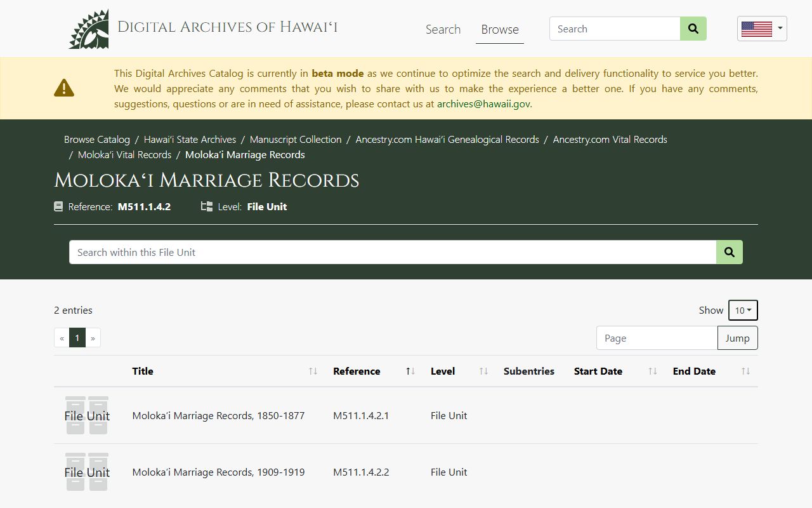
Task: Click the M511.1.4.2 reference value in header
Action: tap(144, 206)
